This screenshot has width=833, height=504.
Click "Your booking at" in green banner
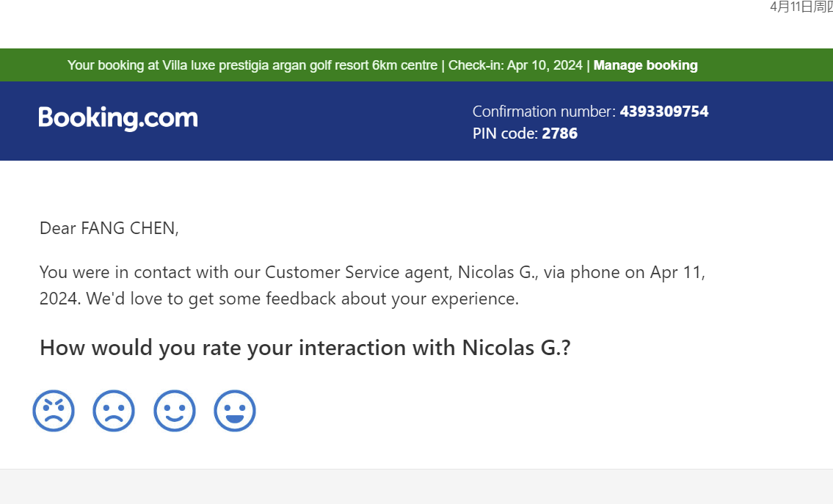click(106, 65)
